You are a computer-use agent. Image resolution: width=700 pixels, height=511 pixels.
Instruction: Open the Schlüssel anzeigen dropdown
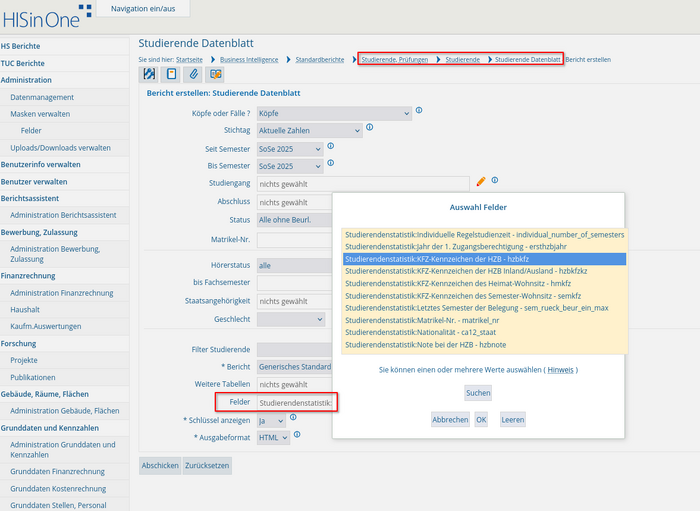[271, 421]
